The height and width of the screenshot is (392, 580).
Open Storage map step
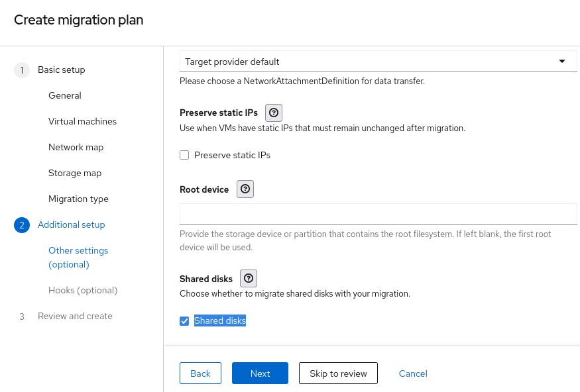(x=75, y=173)
